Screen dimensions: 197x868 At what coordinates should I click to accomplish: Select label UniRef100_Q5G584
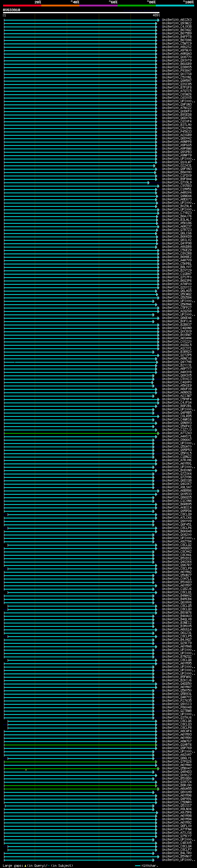(x=177, y=297)
